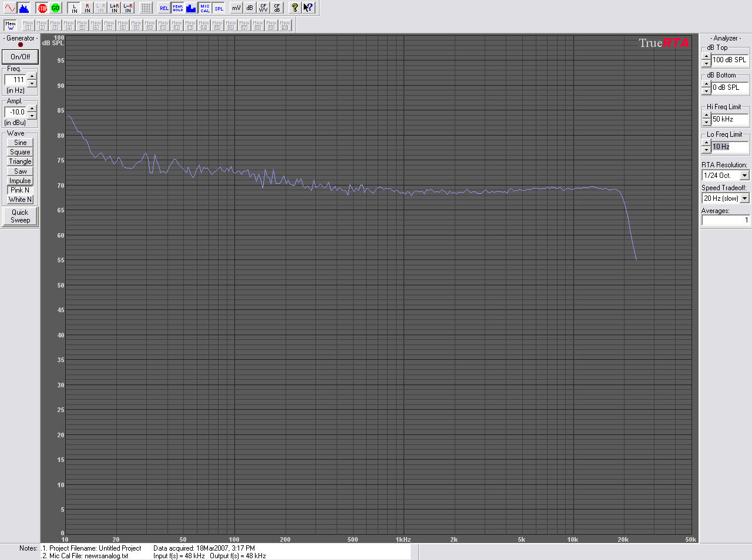Toggle SPL display mode in toolbar
The width and height of the screenshot is (752, 560).
[219, 8]
